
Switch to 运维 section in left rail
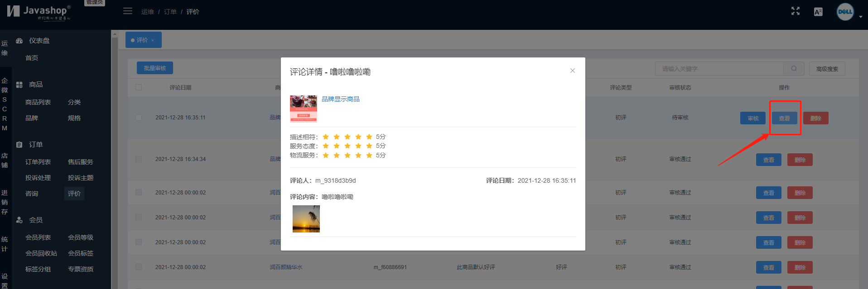pyautogui.click(x=5, y=48)
